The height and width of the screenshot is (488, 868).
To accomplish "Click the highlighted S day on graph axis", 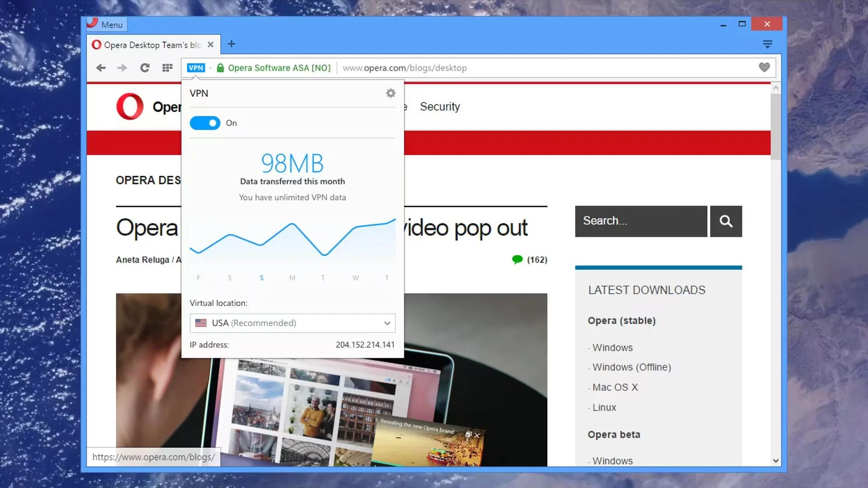I will [x=261, y=278].
